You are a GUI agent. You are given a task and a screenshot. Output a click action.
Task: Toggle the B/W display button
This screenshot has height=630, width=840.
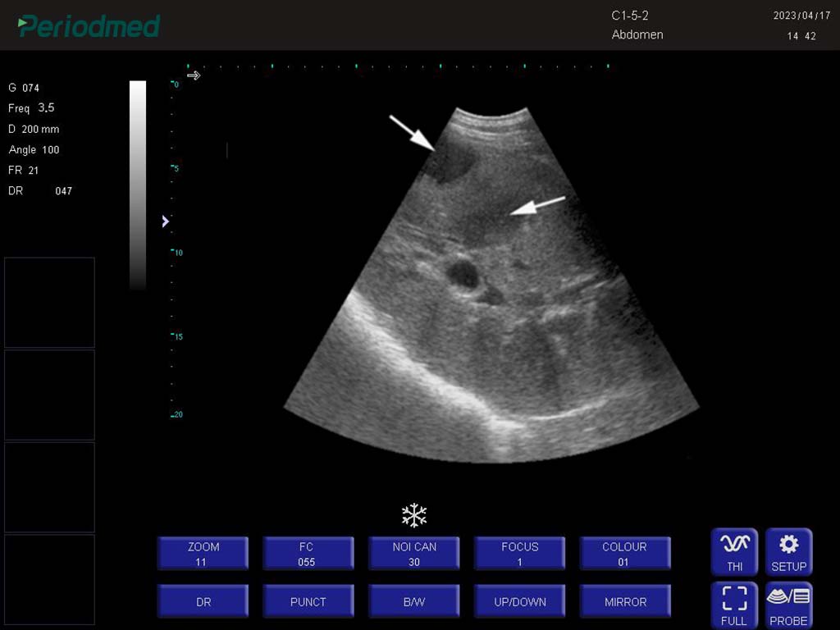point(414,601)
